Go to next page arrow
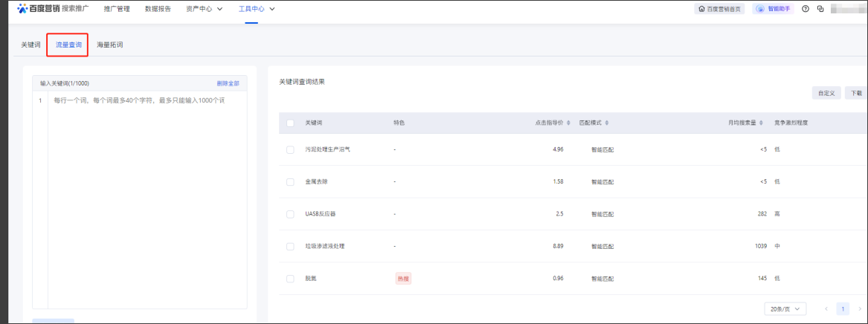 [859, 308]
